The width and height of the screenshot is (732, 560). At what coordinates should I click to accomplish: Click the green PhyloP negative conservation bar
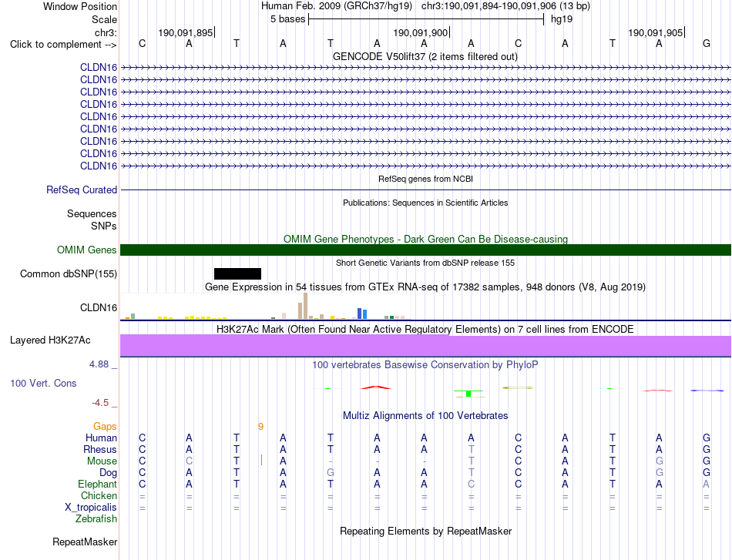tap(468, 394)
